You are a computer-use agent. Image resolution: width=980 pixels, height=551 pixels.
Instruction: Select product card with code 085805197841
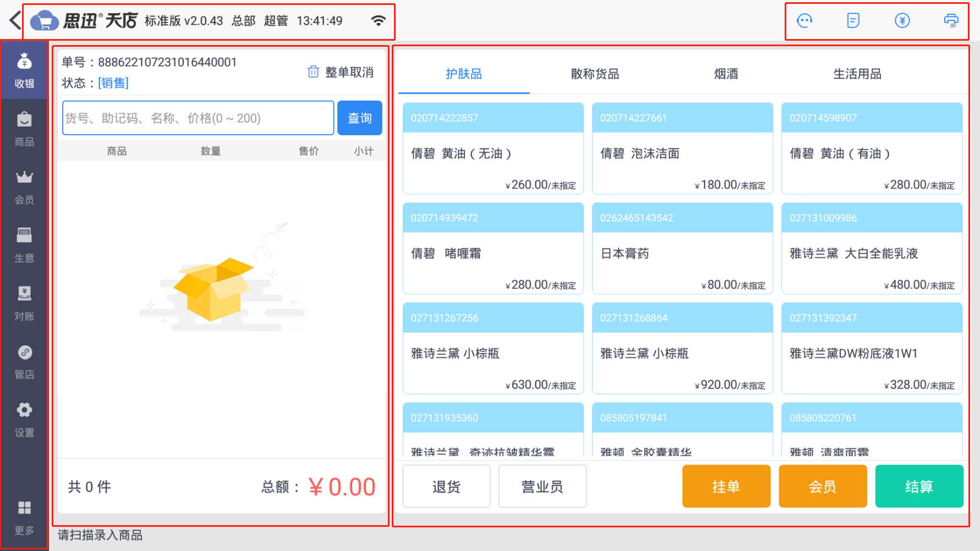(682, 430)
